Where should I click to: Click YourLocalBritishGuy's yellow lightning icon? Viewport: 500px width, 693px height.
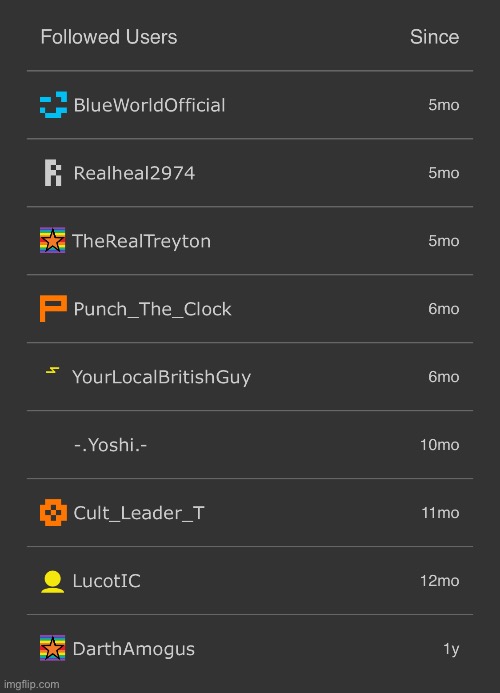point(53,371)
